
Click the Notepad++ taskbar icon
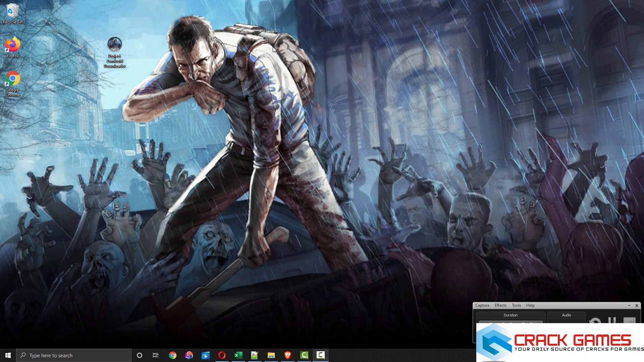(x=255, y=355)
